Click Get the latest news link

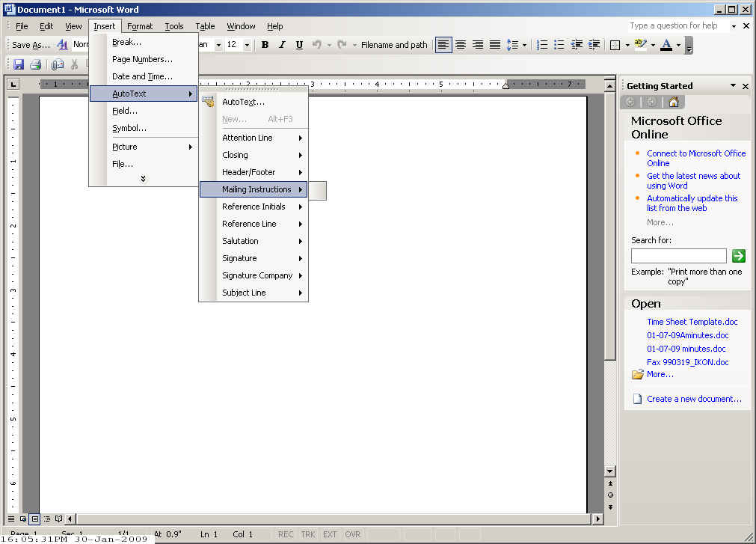click(x=693, y=181)
